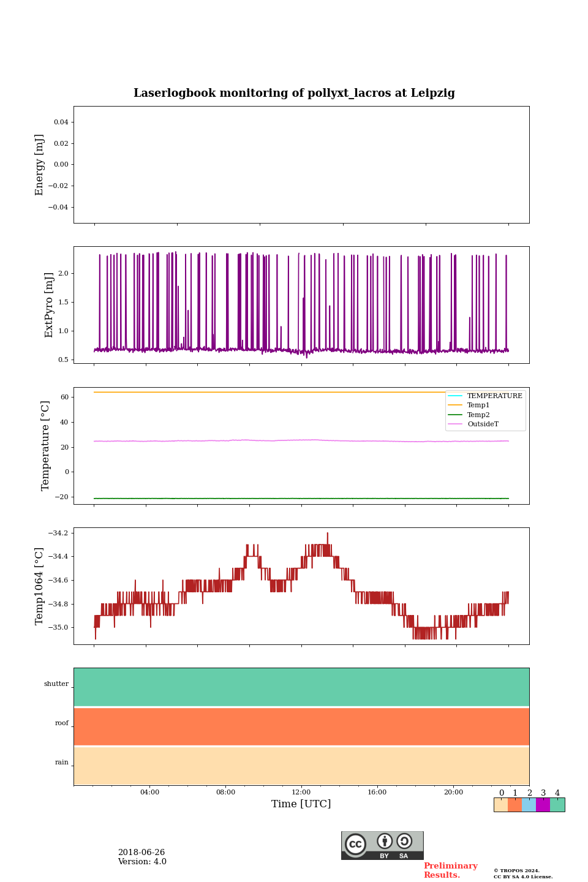Click the Time [UTC] axis label
The height and width of the screenshot is (882, 588).
point(301,804)
